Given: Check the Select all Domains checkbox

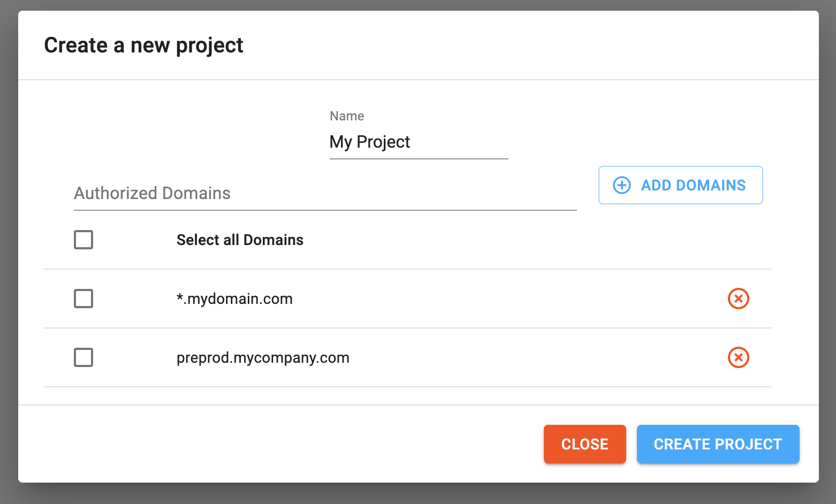Looking at the screenshot, I should pos(83,240).
